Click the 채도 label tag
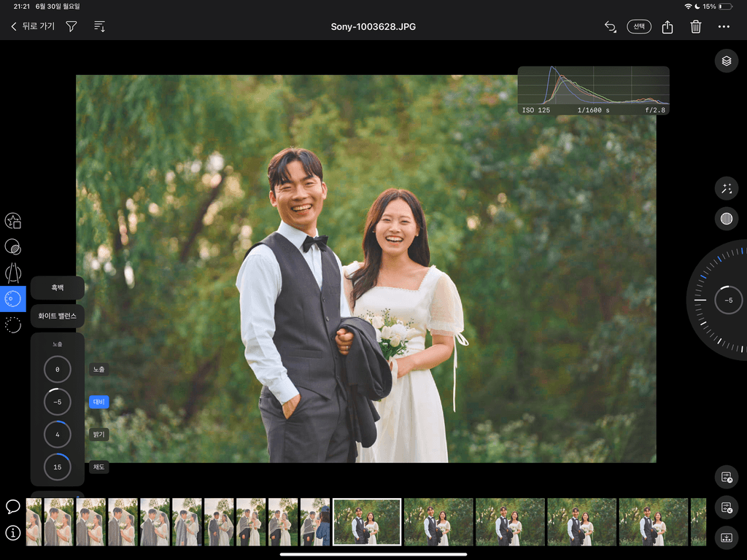 coord(98,467)
